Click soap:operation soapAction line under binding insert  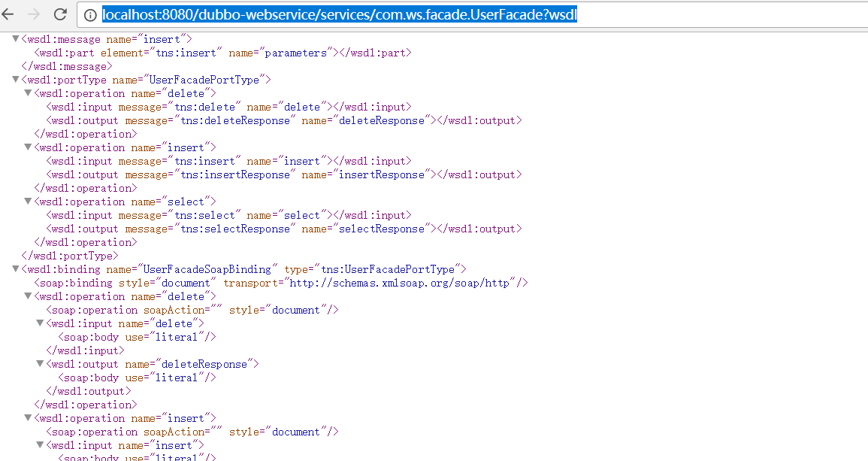pyautogui.click(x=192, y=432)
